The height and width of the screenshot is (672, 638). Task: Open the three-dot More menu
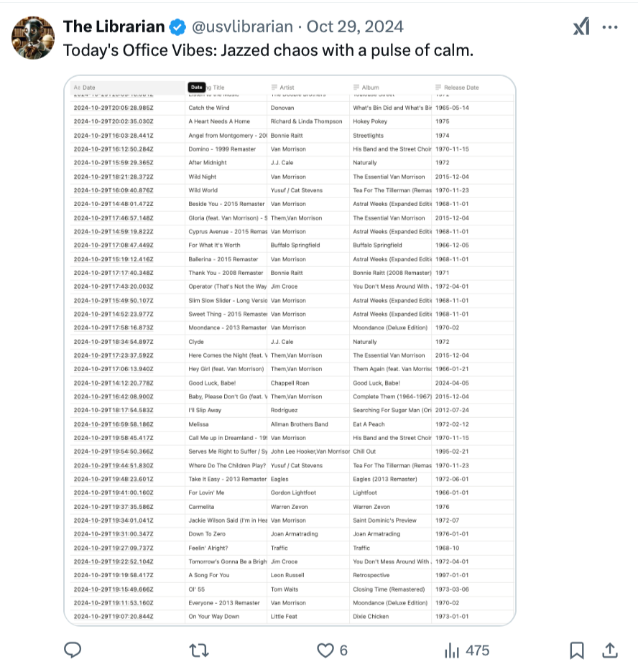[610, 27]
